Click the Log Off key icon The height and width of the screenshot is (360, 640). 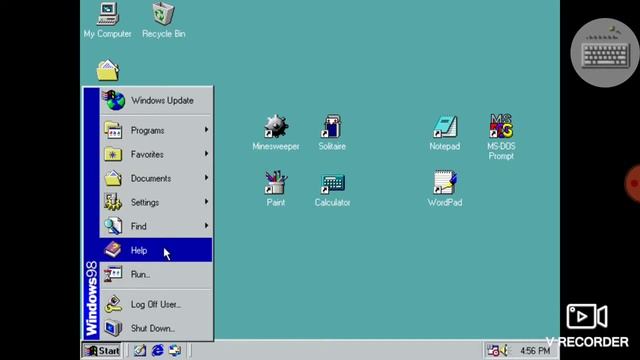113,304
